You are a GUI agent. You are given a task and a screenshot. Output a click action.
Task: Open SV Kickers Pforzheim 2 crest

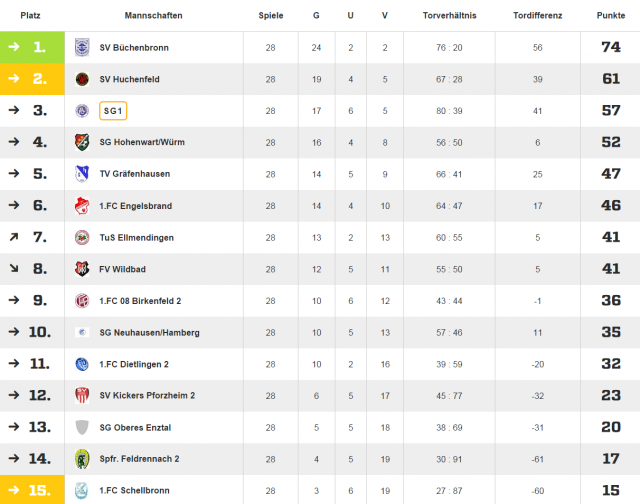click(x=82, y=395)
